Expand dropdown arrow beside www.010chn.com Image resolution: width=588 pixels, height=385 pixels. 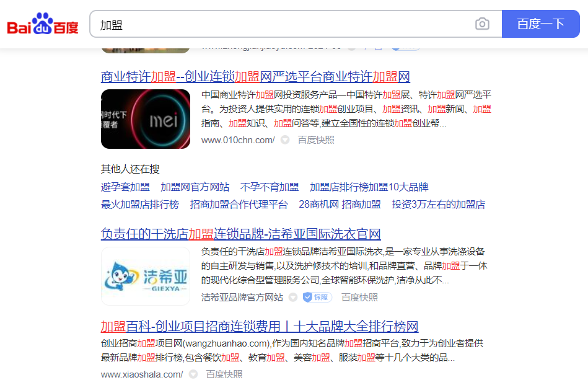coord(285,140)
